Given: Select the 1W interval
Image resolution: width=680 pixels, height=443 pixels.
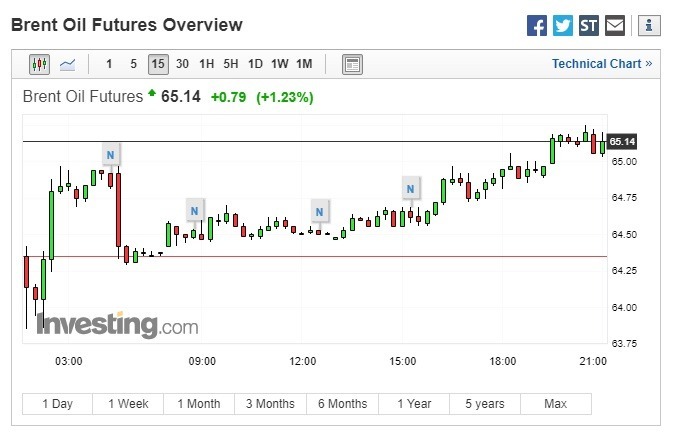Looking at the screenshot, I should click(280, 64).
